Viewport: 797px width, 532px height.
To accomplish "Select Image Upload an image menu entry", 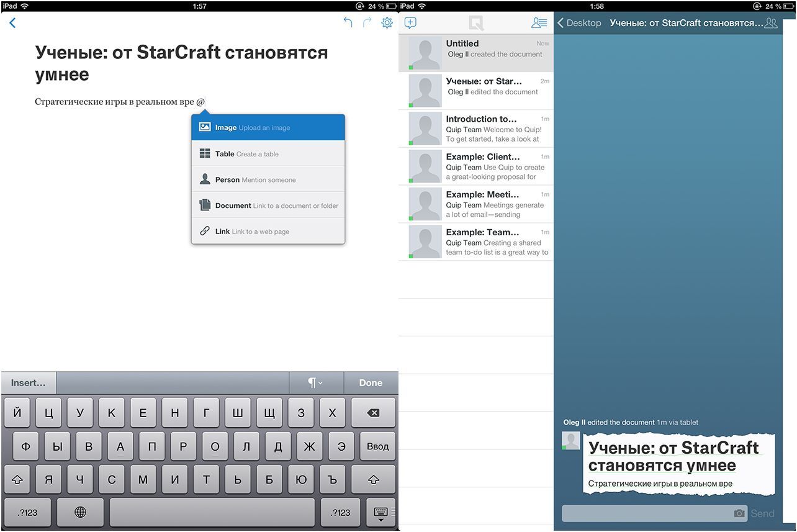I will [x=268, y=127].
